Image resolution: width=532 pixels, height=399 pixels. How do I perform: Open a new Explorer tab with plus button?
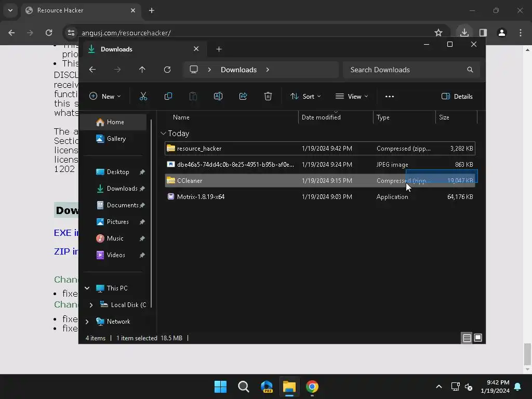point(219,49)
